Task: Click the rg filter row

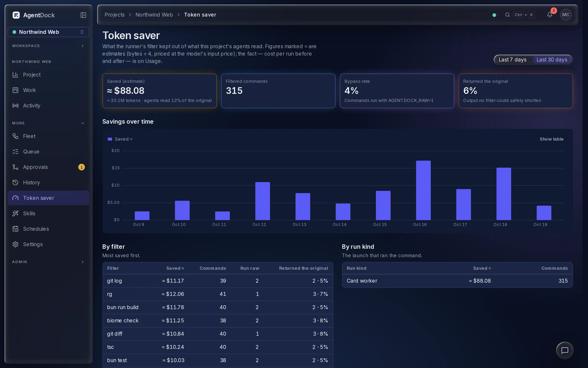Action: coord(218,294)
